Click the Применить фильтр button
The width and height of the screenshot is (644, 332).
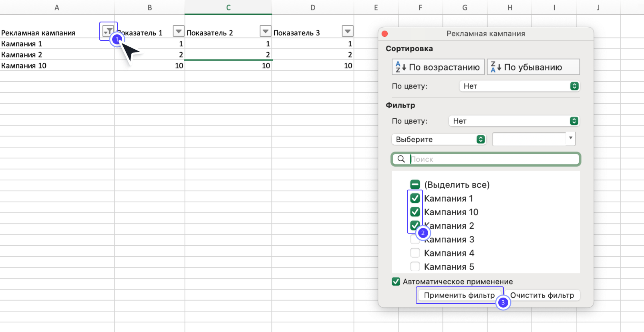point(459,295)
